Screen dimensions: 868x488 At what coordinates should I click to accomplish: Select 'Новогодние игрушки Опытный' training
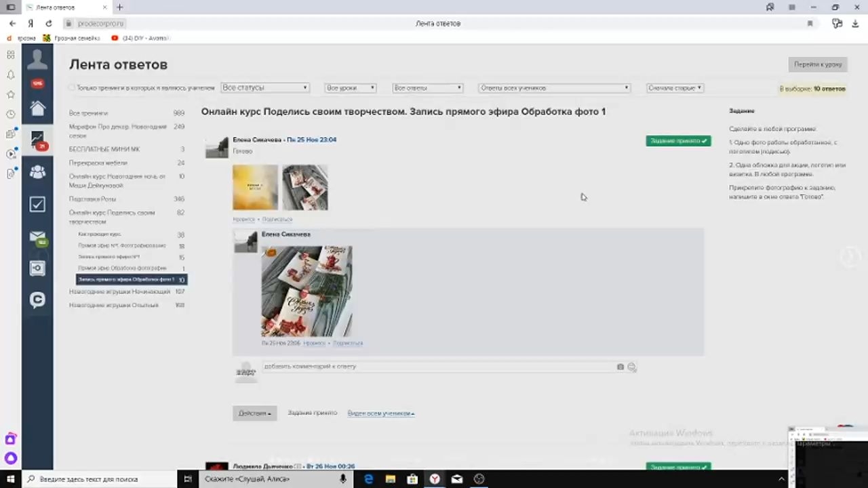113,305
